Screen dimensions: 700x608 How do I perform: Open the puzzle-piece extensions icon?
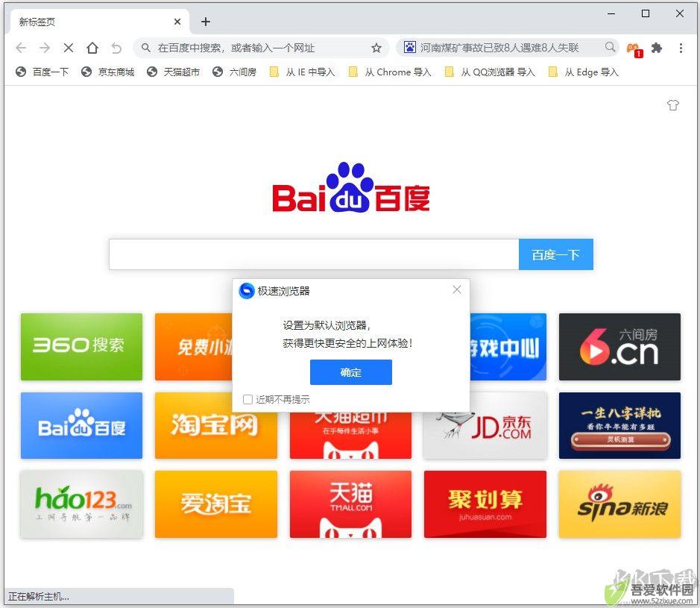coord(656,48)
